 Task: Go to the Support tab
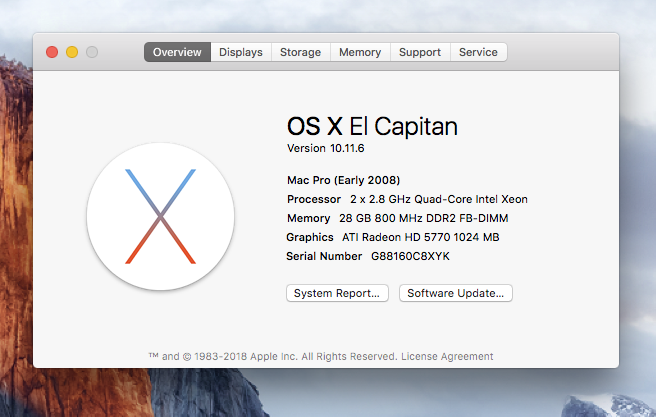click(420, 52)
